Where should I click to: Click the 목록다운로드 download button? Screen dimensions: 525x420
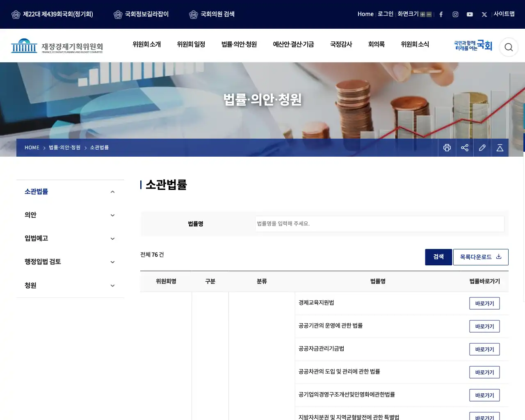point(481,257)
